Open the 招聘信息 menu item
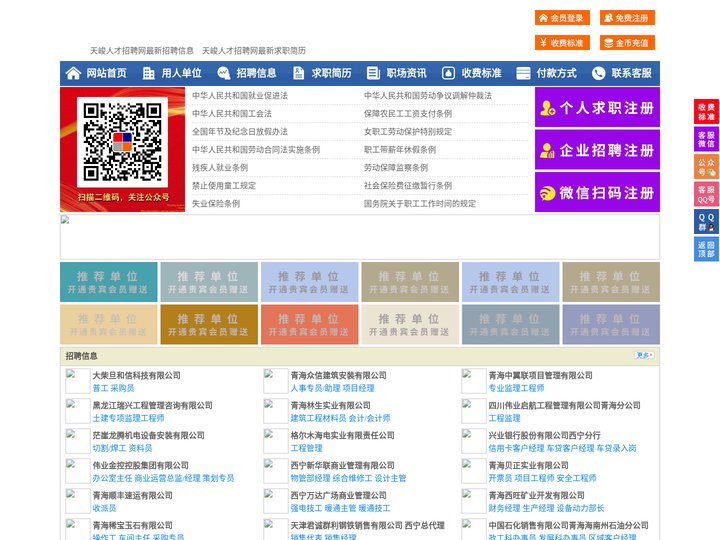 pos(256,73)
